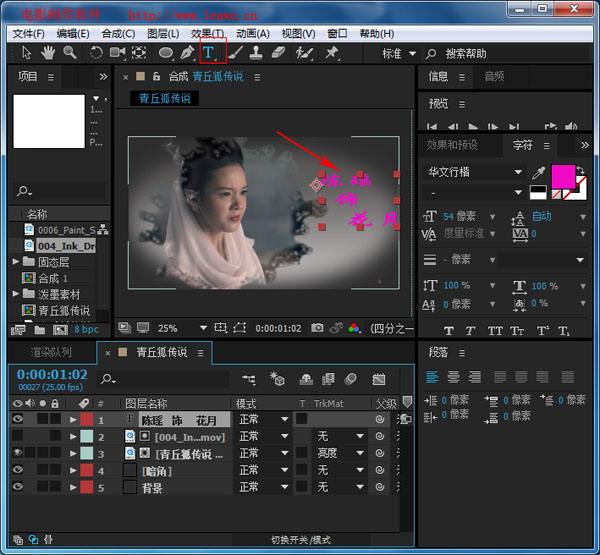
Task: Click the 0:00:01:02 timeline timecode
Action: (52, 375)
